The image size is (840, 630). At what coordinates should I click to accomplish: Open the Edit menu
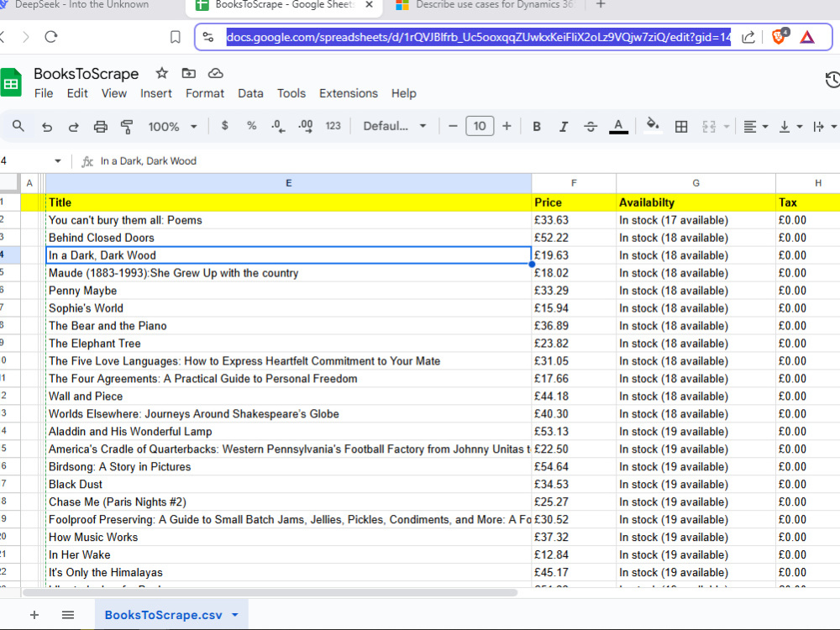click(77, 93)
